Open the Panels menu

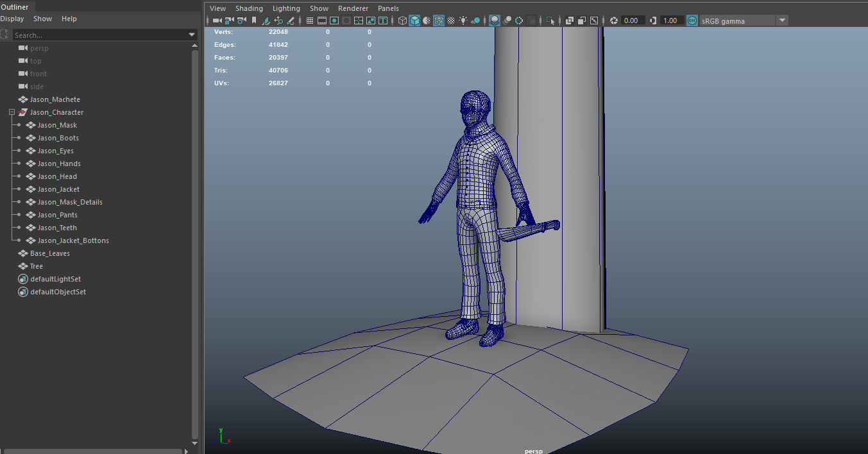point(388,8)
